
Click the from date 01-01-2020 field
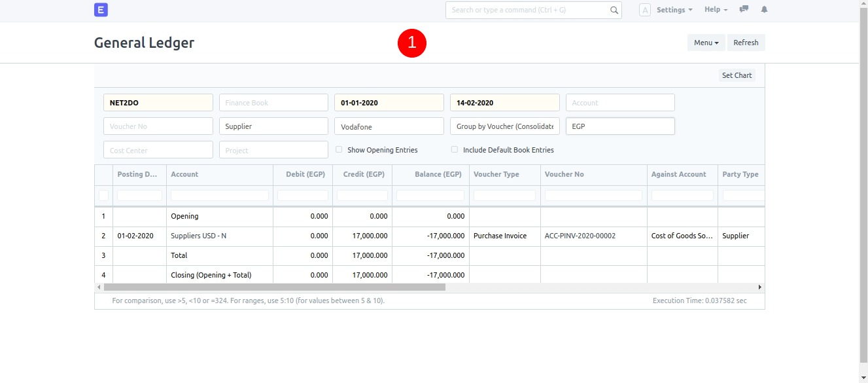[389, 103]
